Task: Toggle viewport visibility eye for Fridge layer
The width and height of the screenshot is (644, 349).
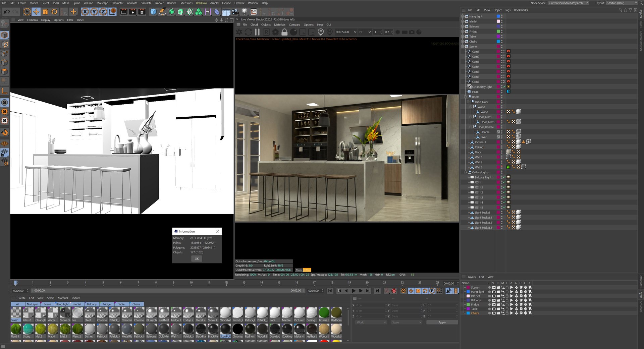Action: 494,305
